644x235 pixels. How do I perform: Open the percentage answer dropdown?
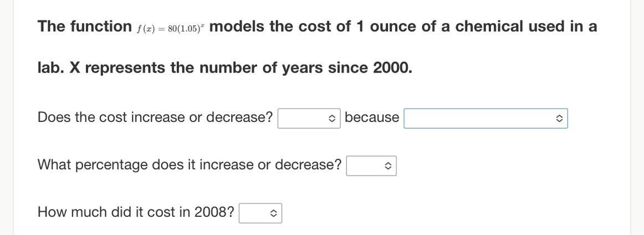click(371, 166)
